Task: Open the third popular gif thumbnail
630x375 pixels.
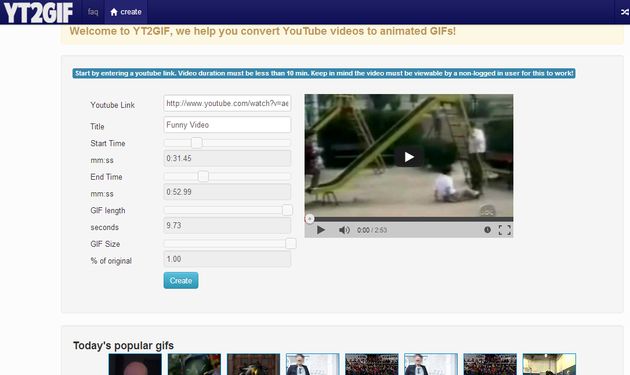Action: point(253,364)
